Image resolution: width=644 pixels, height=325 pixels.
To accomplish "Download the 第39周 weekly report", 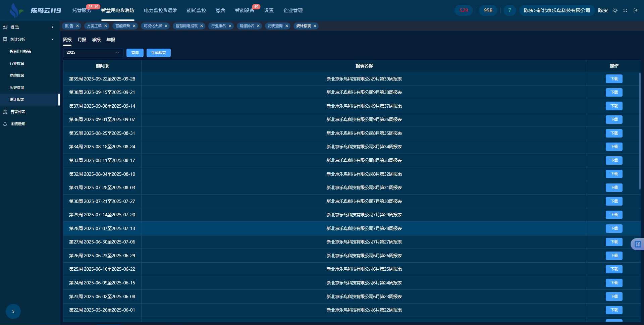I will [x=614, y=79].
